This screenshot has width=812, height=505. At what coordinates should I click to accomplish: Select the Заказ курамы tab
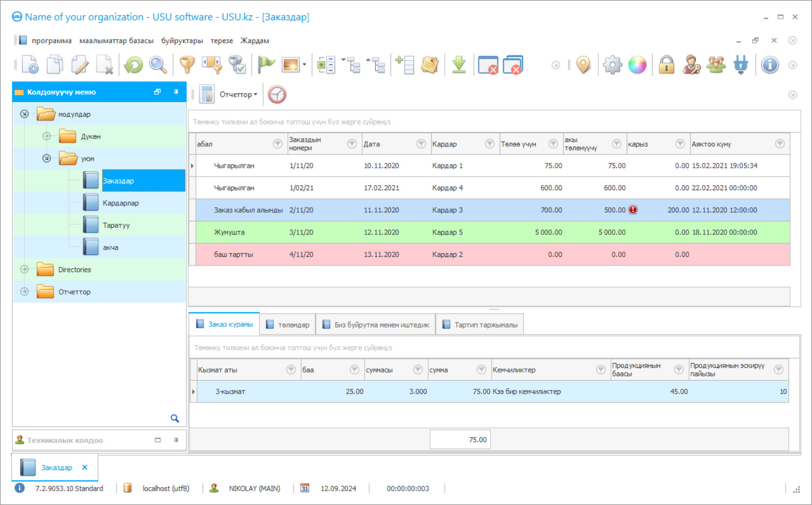[224, 324]
